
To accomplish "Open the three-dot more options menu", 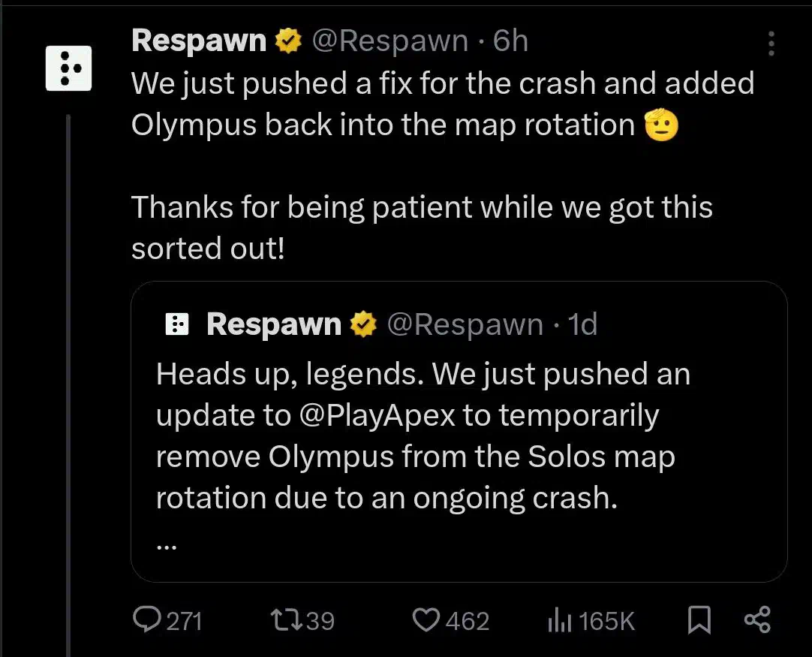I will [771, 44].
